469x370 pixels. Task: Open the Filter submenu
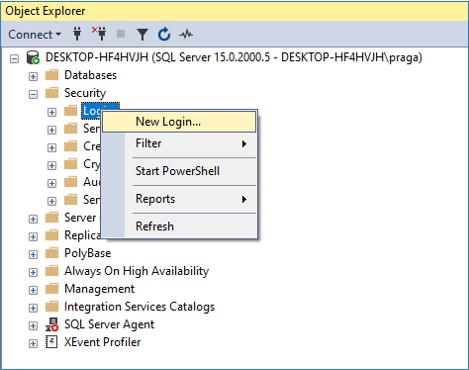[179, 144]
